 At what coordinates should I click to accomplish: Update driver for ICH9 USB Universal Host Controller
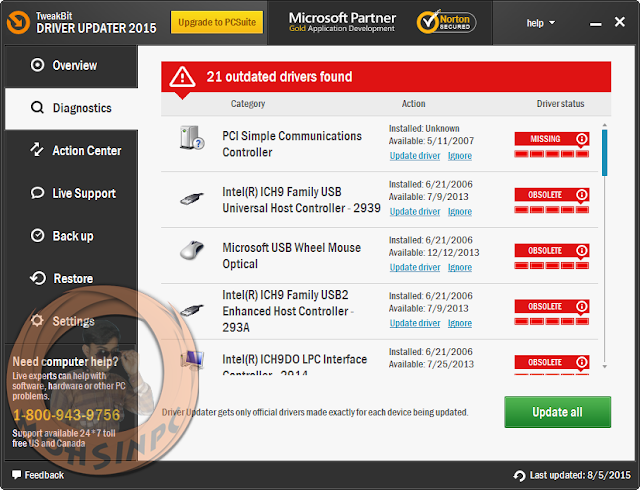coord(415,212)
